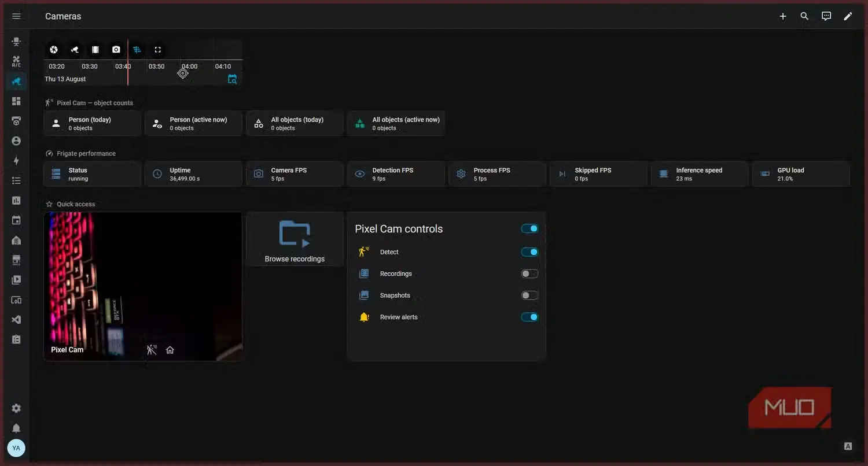Viewport: 868px width, 466px height.
Task: Toggle the Pixel Cam controls master switch
Action: pyautogui.click(x=529, y=228)
